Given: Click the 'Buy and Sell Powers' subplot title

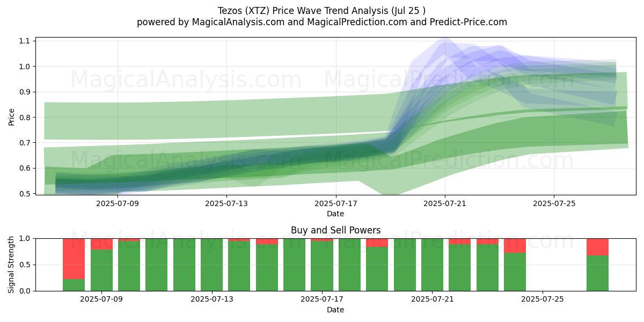Looking at the screenshot, I should (x=336, y=230).
